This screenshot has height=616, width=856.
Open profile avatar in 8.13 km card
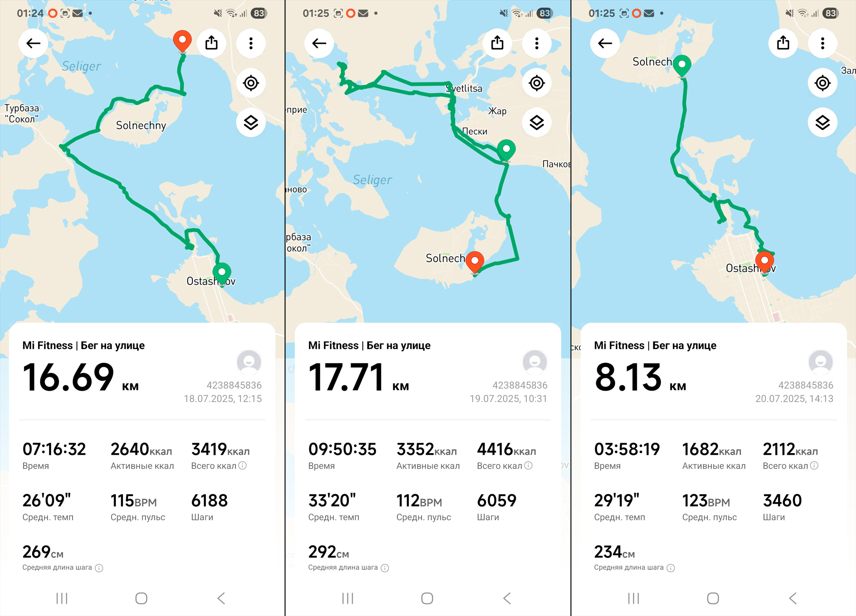pos(821,362)
